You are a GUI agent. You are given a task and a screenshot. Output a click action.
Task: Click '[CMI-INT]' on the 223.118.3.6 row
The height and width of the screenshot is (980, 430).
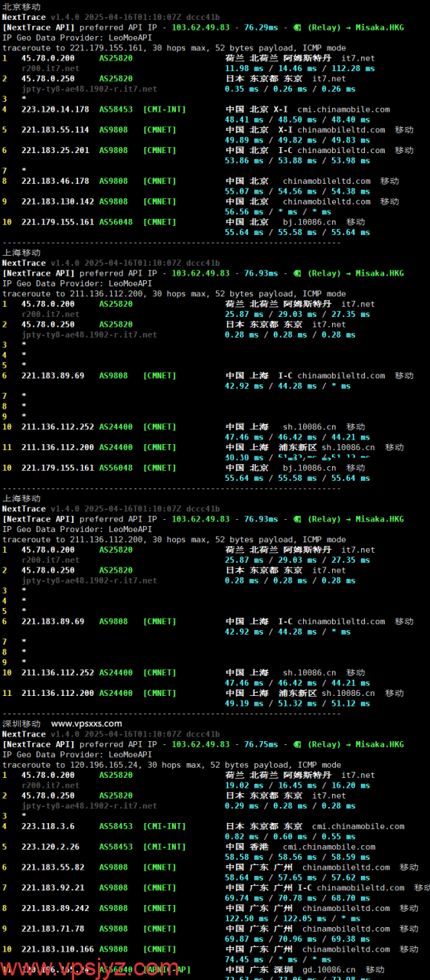[x=164, y=826]
